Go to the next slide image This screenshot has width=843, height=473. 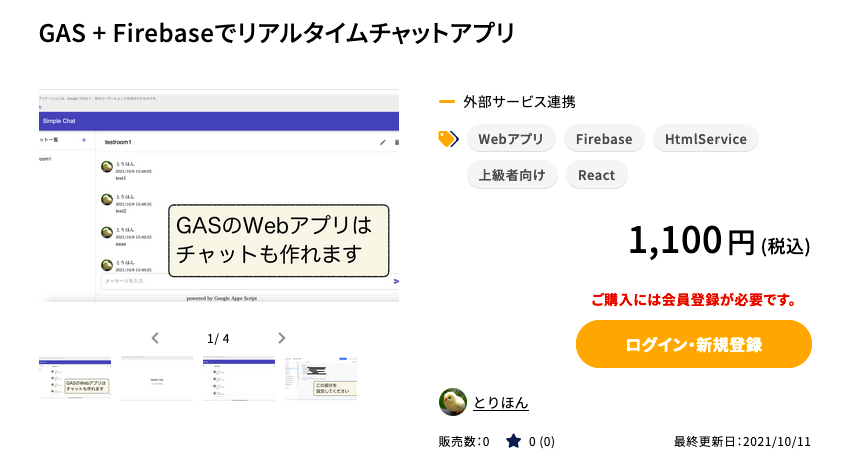point(281,338)
